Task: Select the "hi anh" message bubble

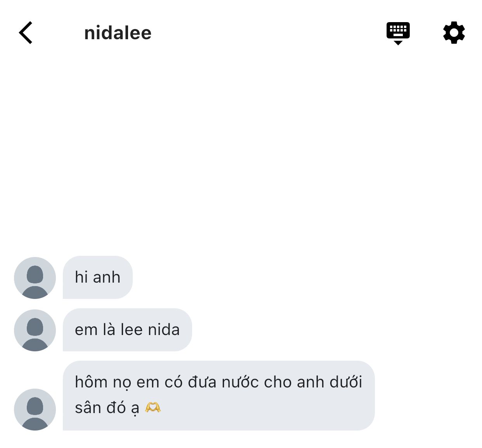Action: [x=98, y=277]
